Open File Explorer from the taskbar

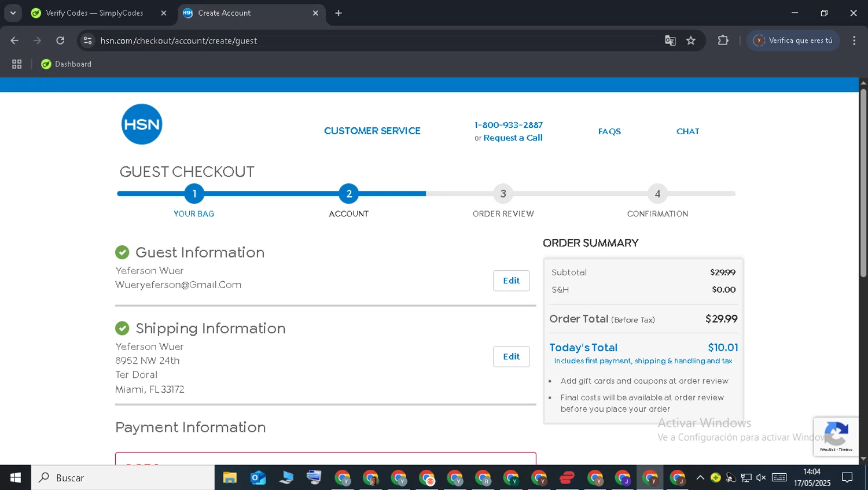tap(230, 478)
